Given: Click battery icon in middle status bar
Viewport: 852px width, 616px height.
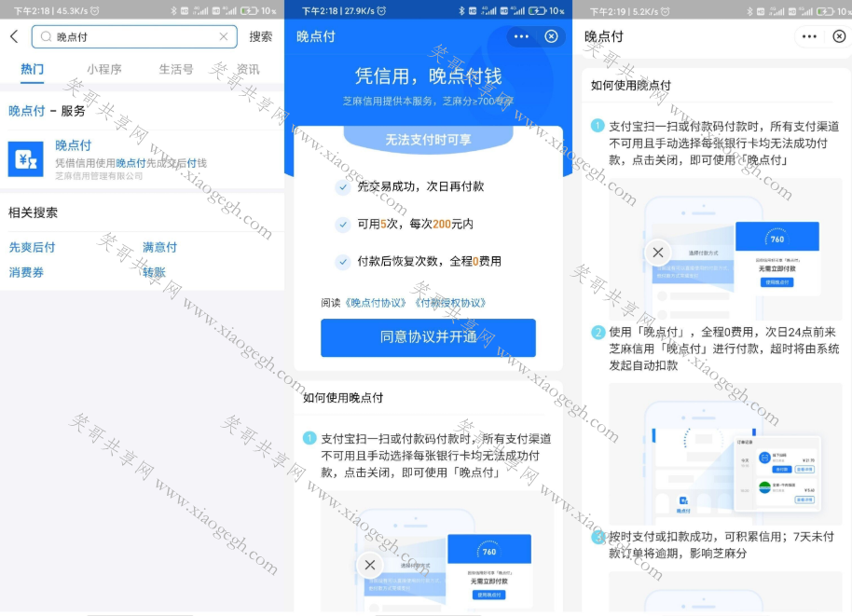Looking at the screenshot, I should [x=537, y=11].
